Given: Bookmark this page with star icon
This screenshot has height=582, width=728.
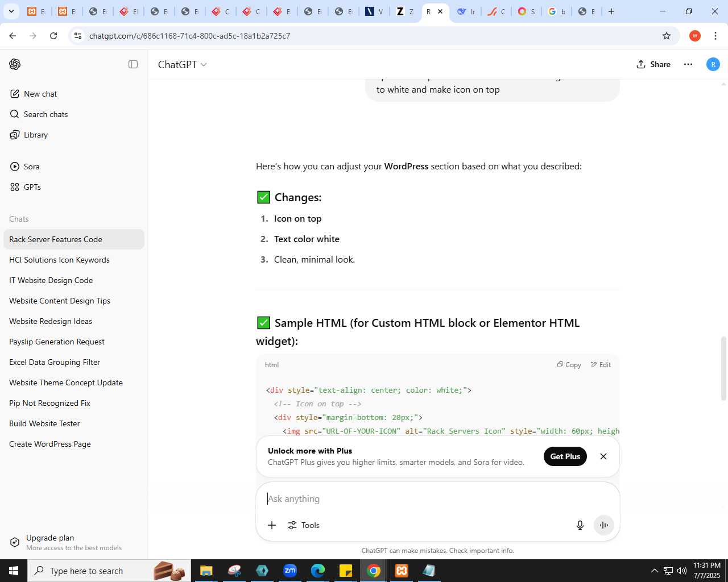Looking at the screenshot, I should tap(667, 36).
